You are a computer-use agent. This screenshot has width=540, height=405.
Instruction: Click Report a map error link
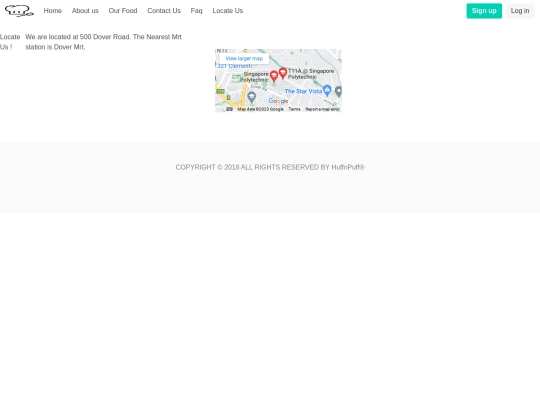point(322,109)
